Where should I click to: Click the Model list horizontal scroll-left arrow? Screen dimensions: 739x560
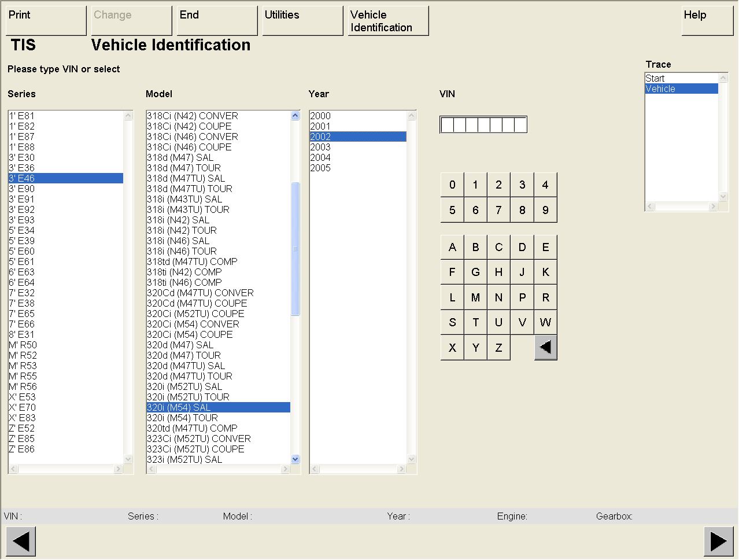click(x=152, y=469)
